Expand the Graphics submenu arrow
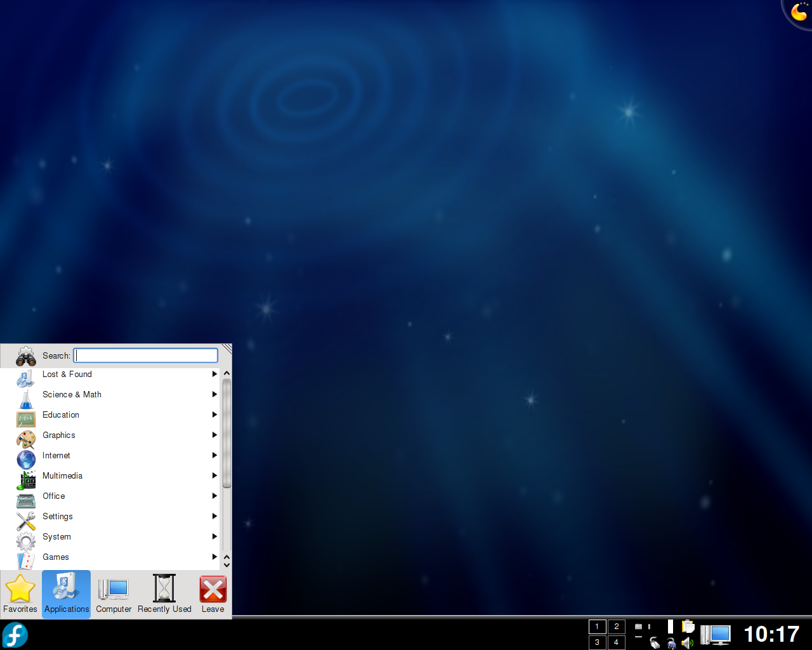Viewport: 812px width, 650px height. coord(214,435)
